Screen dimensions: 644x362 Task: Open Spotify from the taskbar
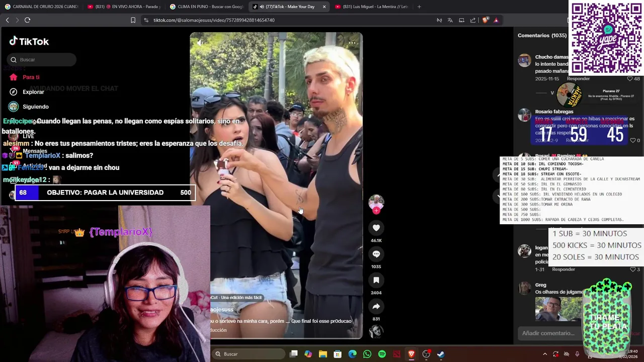382,354
